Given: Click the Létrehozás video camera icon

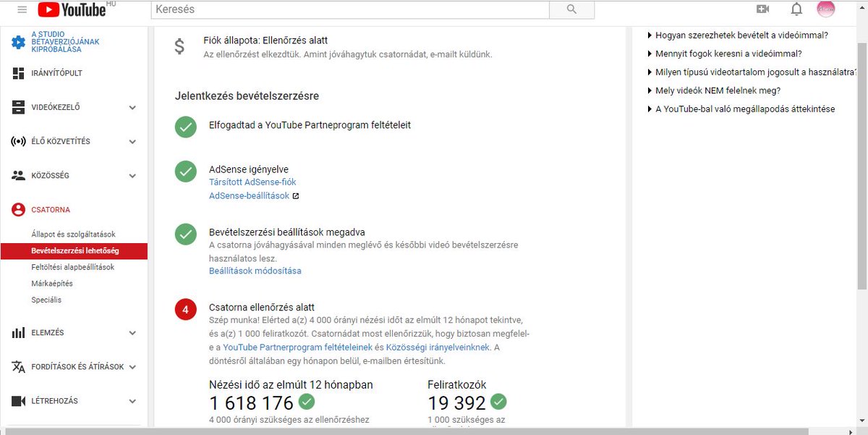Looking at the screenshot, I should tap(18, 401).
